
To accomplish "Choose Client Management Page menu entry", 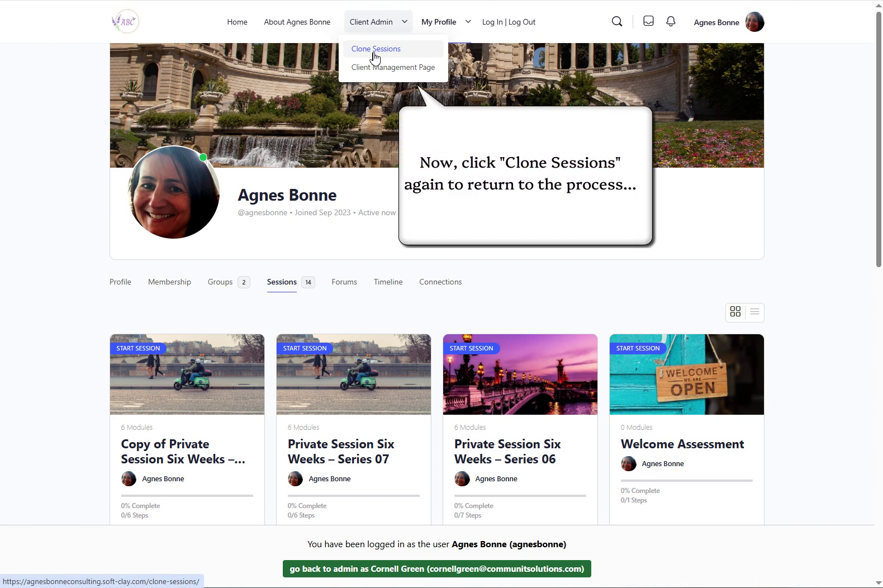I will pos(393,67).
